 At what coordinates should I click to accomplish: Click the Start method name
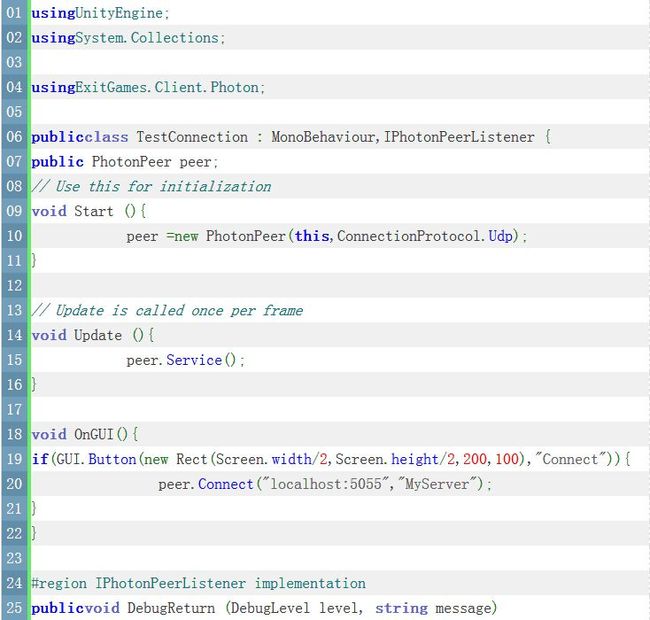tap(94, 211)
